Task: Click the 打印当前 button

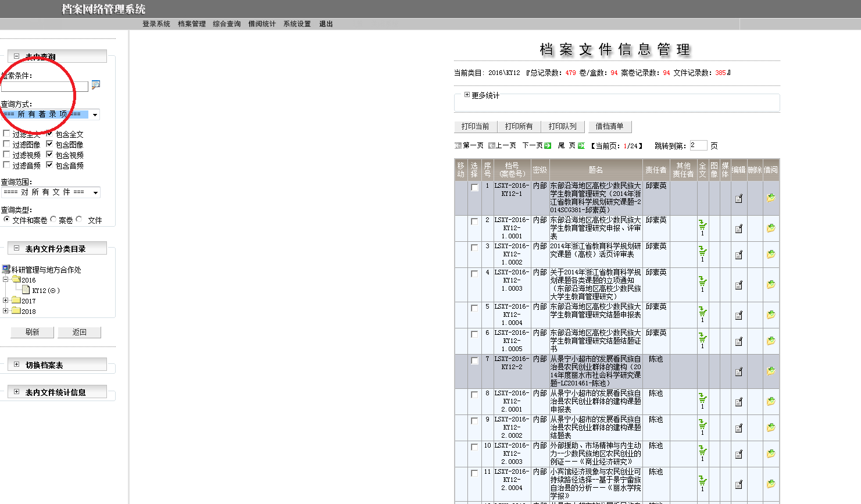Action: [x=475, y=127]
